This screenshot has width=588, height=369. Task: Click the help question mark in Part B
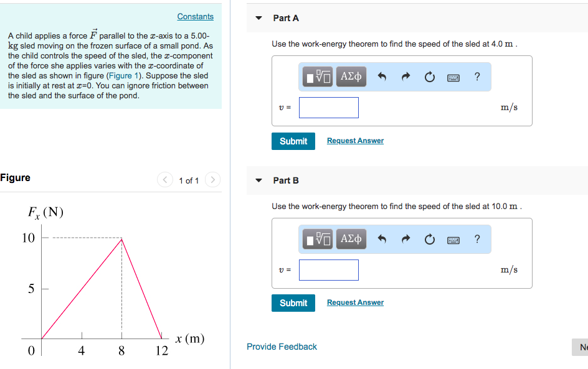pos(477,239)
